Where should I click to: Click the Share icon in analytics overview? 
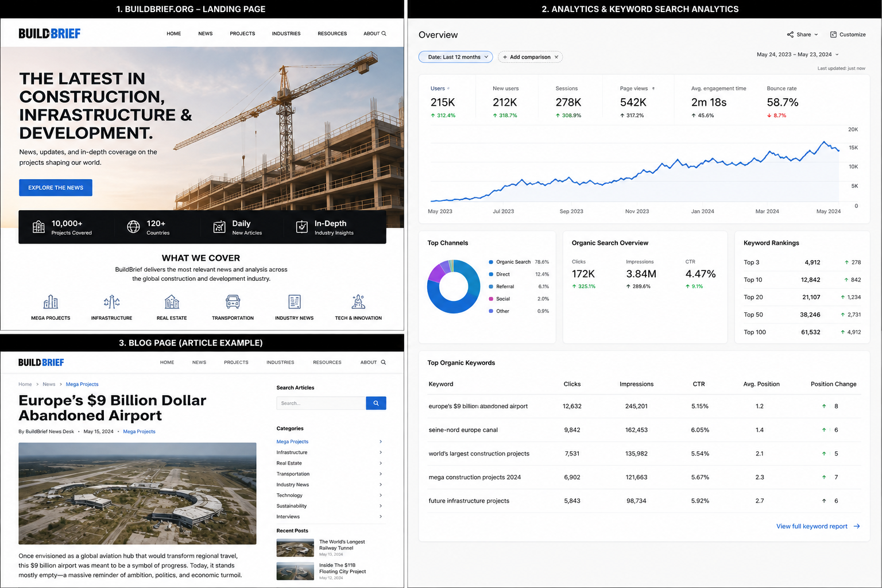pyautogui.click(x=790, y=34)
